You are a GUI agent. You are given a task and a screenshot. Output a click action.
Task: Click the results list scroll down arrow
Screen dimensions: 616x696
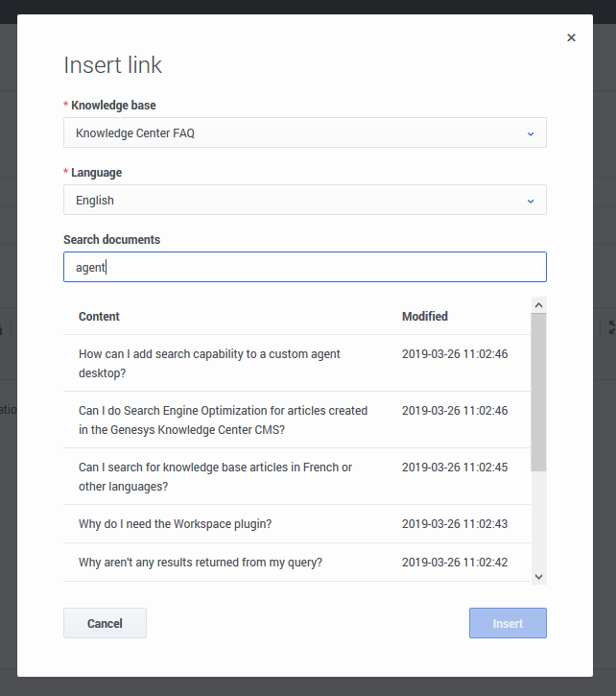point(538,576)
